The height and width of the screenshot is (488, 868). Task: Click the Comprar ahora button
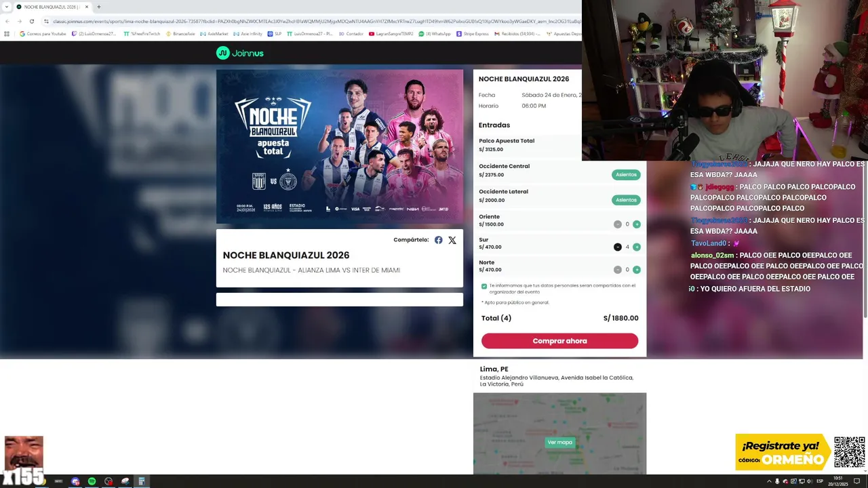(559, 341)
